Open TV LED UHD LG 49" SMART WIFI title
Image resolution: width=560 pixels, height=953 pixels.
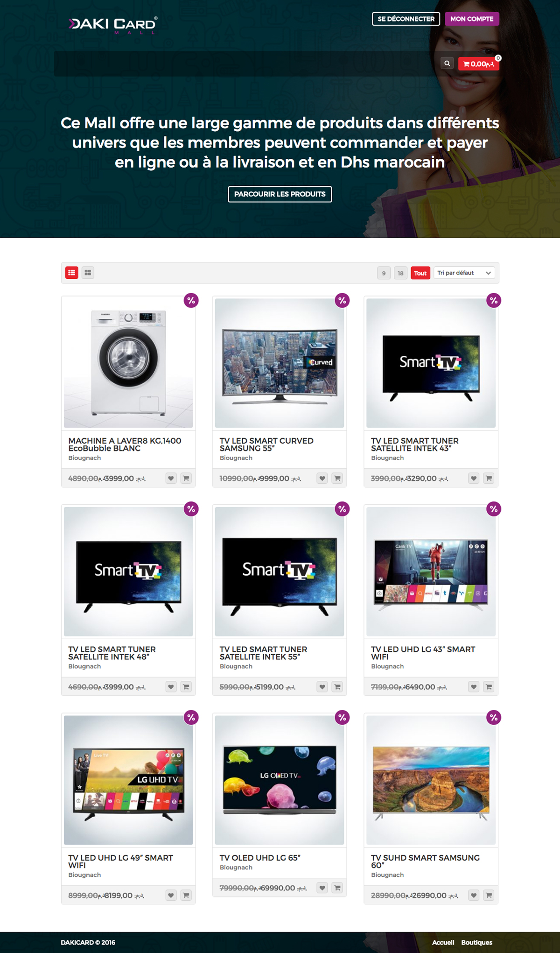[x=120, y=861]
